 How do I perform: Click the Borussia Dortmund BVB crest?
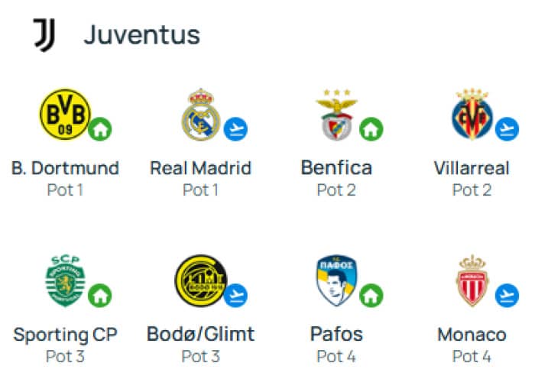[x=65, y=115]
